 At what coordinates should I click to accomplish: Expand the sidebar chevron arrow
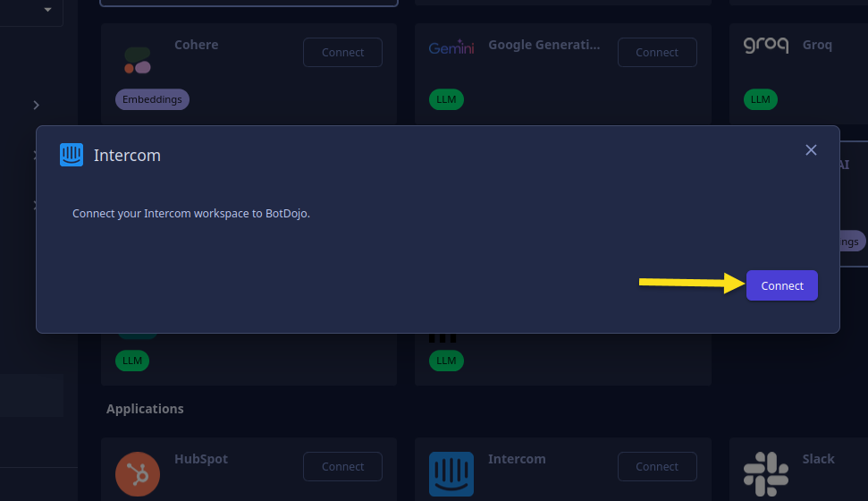[36, 105]
